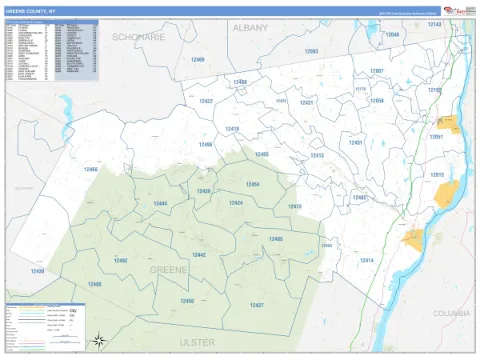Click the COLUMBIA county label

(451, 313)
